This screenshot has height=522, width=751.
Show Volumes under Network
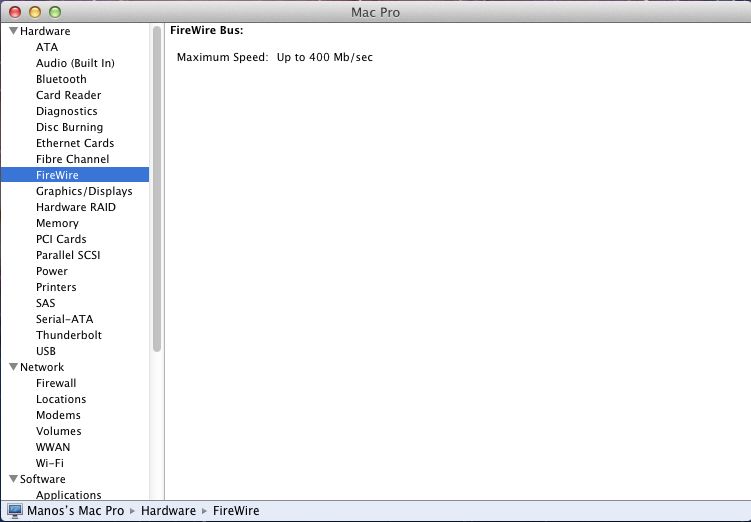(x=58, y=431)
